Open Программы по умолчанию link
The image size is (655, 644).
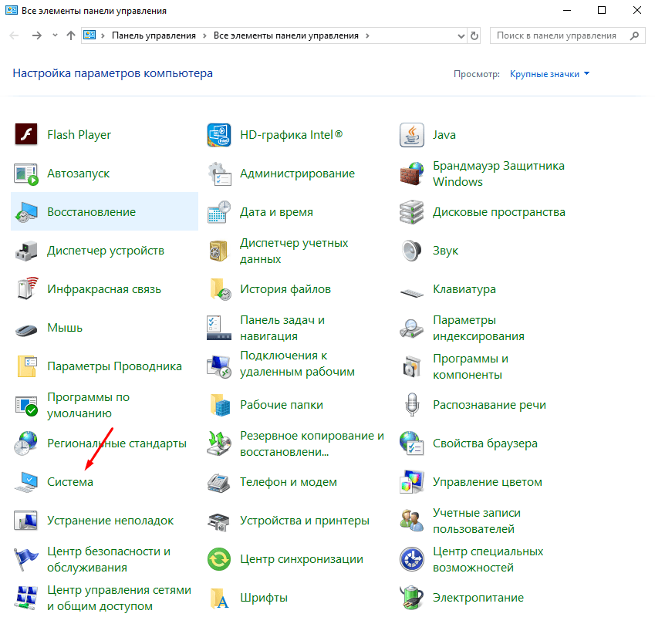88,405
